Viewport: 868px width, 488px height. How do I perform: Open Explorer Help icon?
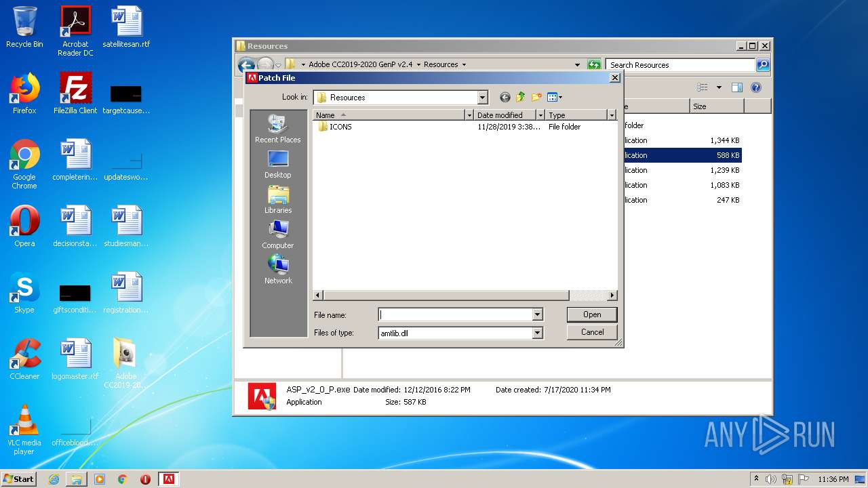coord(756,87)
